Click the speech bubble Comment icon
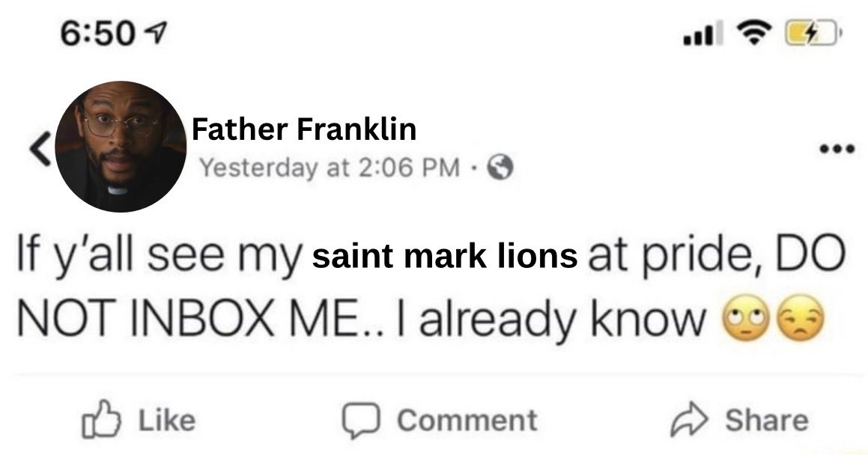 [x=360, y=421]
